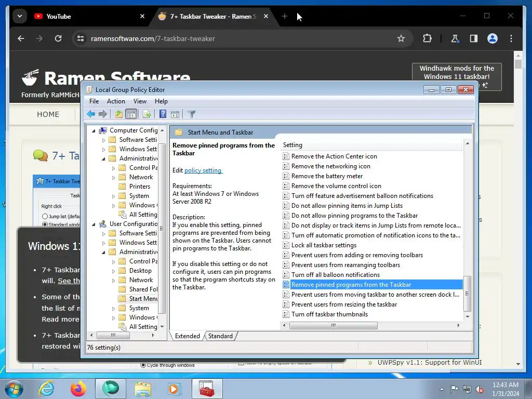Toggle the Show/Hide Console Tree icon
The height and width of the screenshot is (399, 532).
(x=131, y=114)
